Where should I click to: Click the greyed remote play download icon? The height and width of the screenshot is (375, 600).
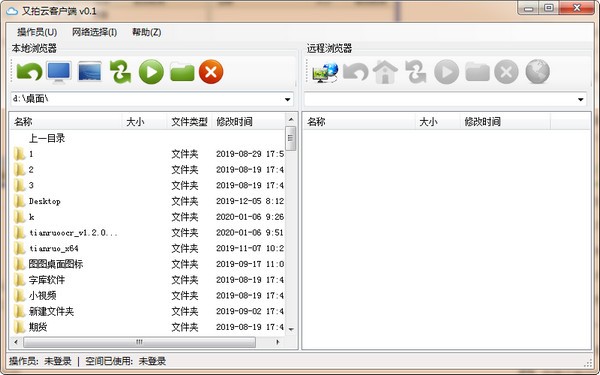coord(447,72)
